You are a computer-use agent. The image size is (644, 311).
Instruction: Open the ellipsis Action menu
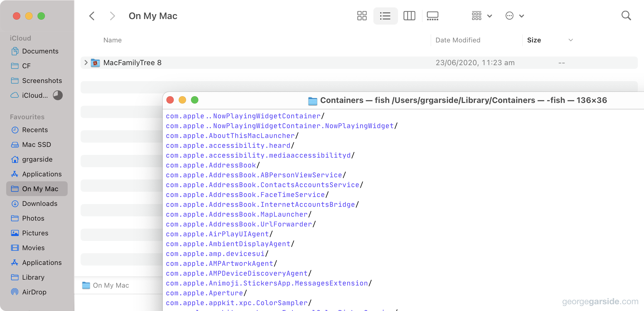point(515,16)
